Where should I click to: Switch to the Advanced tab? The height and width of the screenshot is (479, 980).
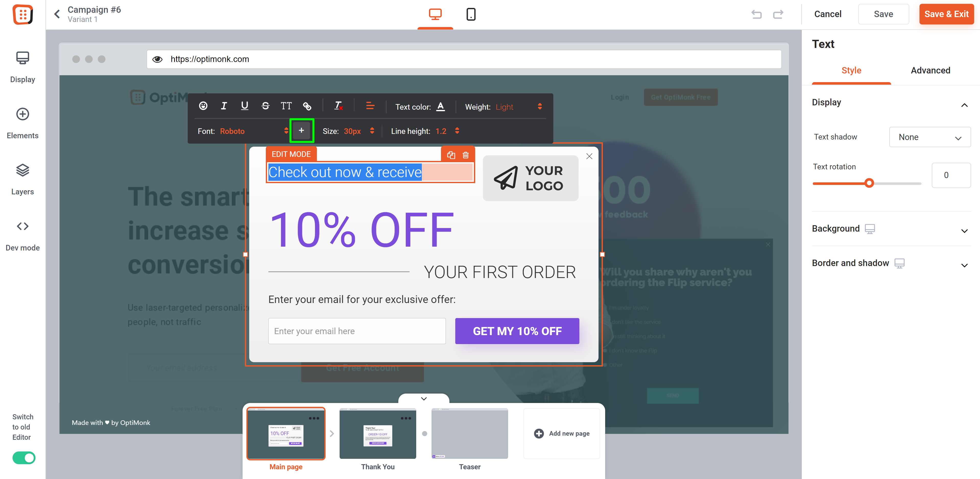tap(930, 70)
